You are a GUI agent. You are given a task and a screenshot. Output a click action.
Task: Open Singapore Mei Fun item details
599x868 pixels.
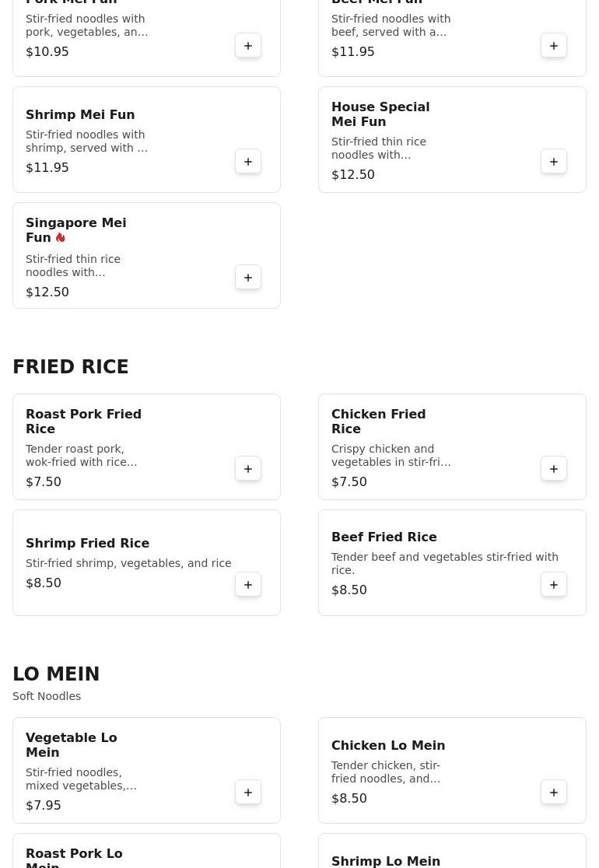146,255
